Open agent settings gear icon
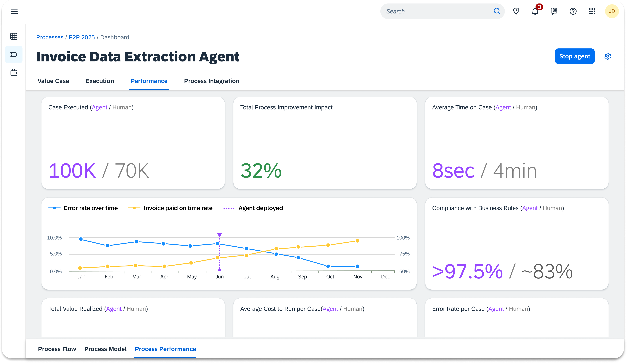Image resolution: width=628 pixels, height=364 pixels. tap(608, 56)
